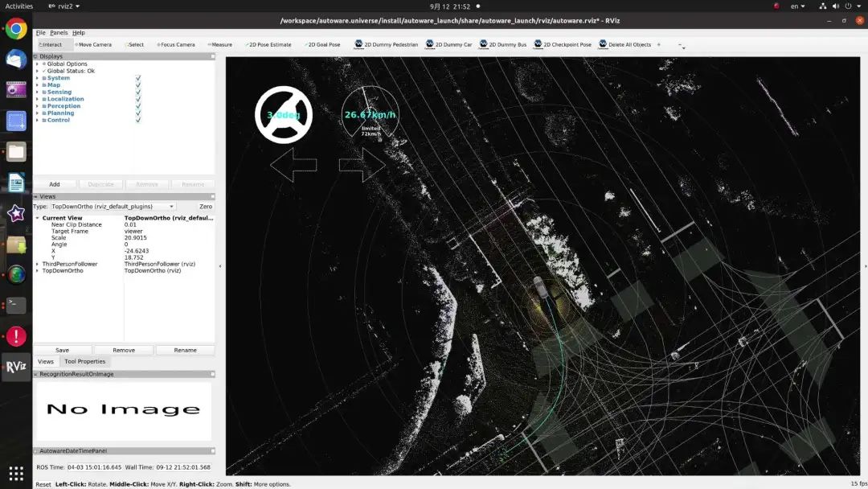The height and width of the screenshot is (489, 868).
Task: Toggle the Control display checkbox
Action: click(x=138, y=120)
